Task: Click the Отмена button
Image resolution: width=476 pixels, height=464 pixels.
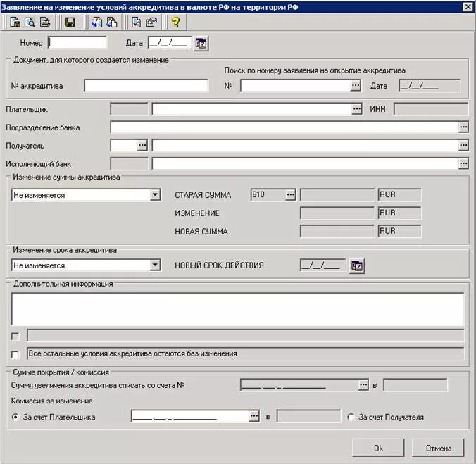Action: (x=439, y=448)
